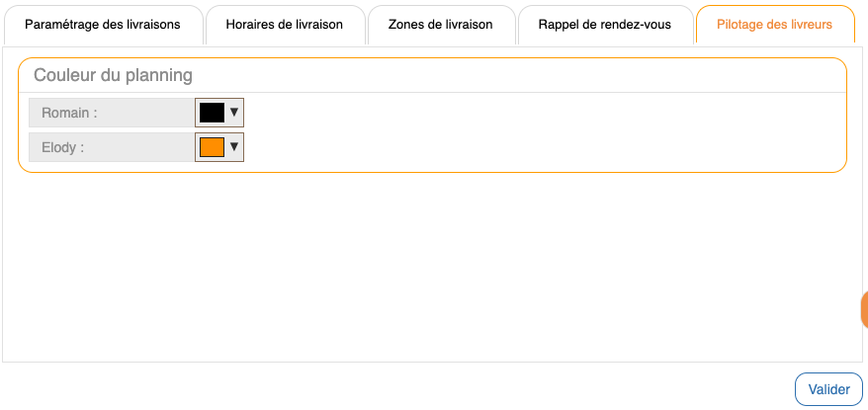The width and height of the screenshot is (868, 410).
Task: Go to Rappel de rendez-vous tab
Action: pyautogui.click(x=604, y=25)
